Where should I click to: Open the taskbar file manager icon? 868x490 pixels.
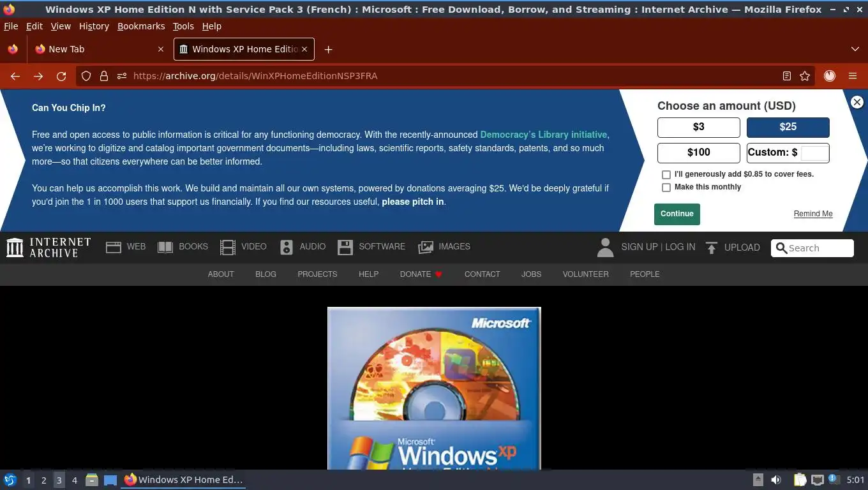click(x=92, y=480)
